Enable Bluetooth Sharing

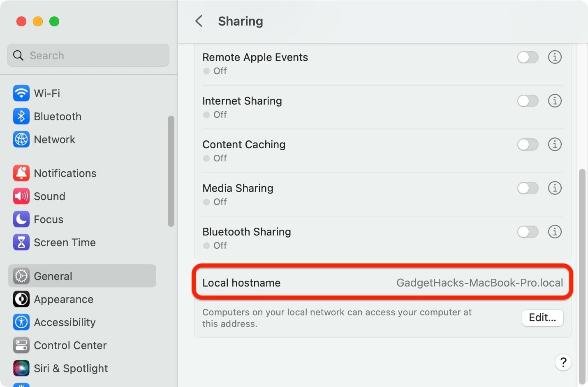point(528,232)
